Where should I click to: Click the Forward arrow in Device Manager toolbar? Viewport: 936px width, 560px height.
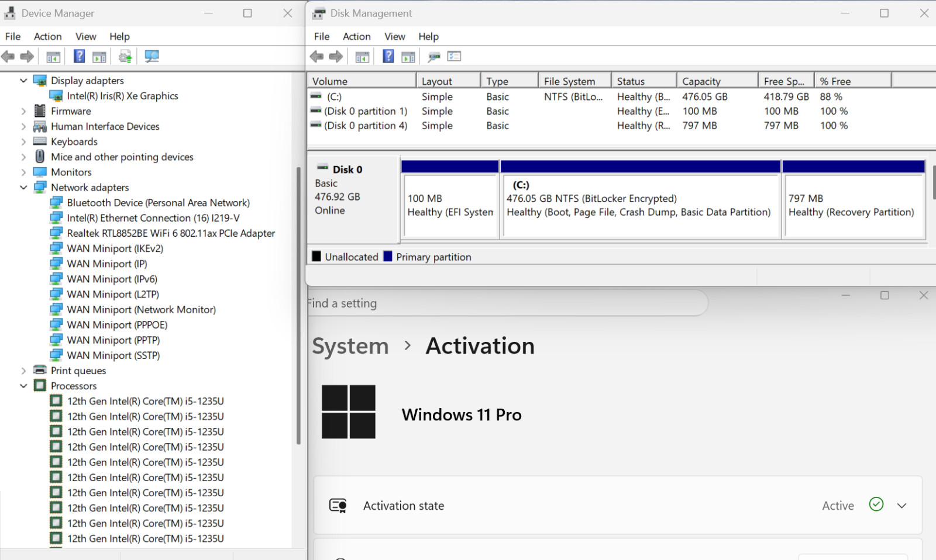coord(27,57)
